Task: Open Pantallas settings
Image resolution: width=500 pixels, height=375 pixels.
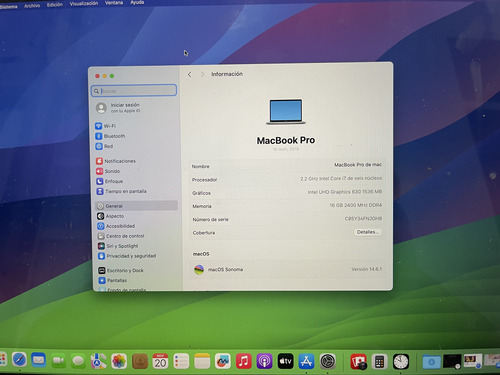Action: coord(113,280)
